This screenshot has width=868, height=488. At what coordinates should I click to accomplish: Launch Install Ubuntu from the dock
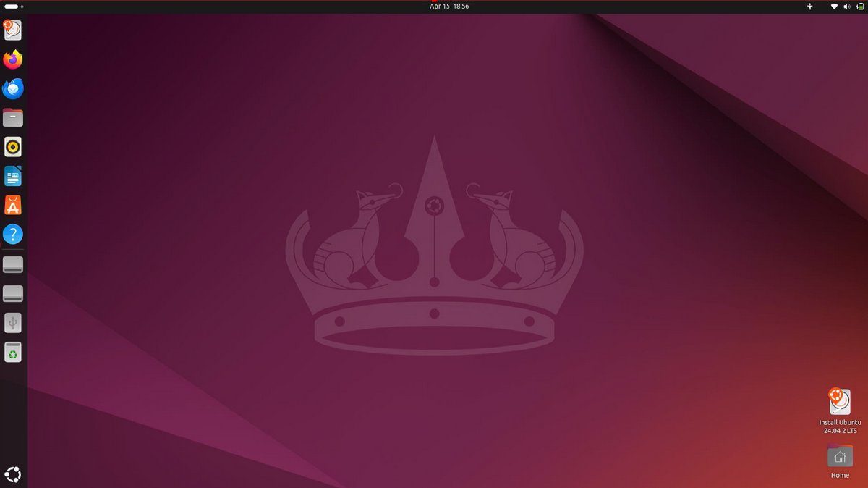(x=13, y=30)
